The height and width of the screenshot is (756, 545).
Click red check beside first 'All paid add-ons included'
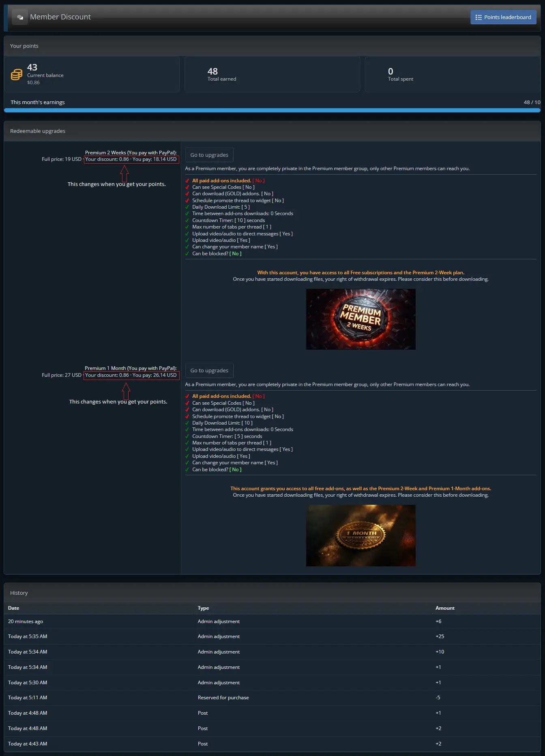click(187, 181)
